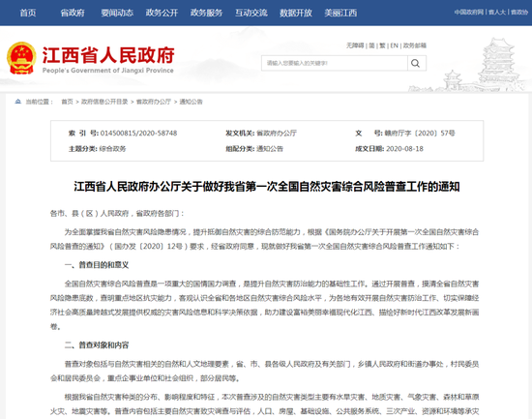Click the national emblem logo
Screen dimensions: 532x419
coord(21,58)
